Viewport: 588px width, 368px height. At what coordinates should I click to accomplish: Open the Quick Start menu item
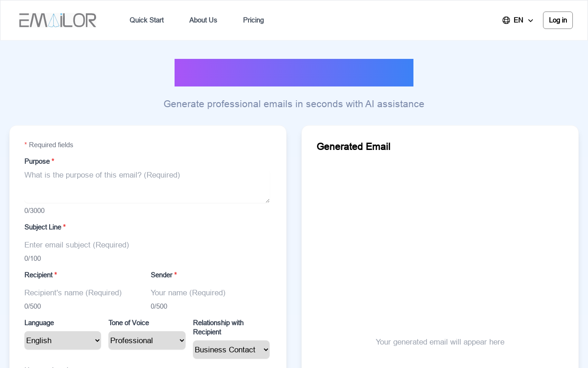pos(147,20)
